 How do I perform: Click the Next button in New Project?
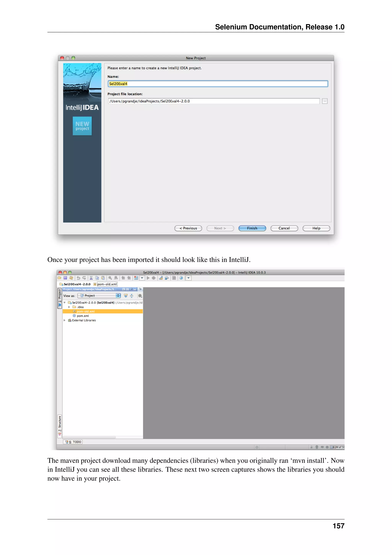(x=220, y=228)
